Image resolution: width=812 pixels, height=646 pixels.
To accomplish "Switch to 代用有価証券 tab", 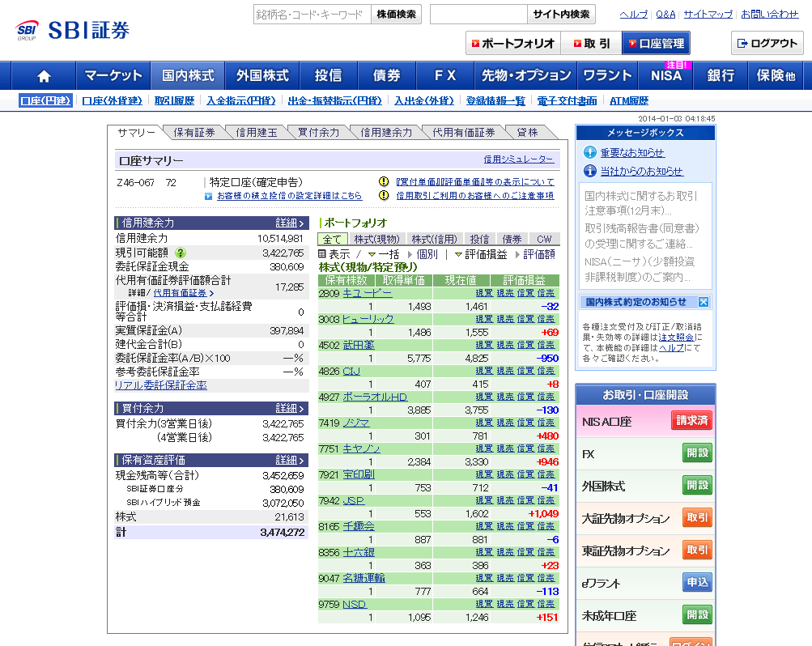I will point(464,133).
